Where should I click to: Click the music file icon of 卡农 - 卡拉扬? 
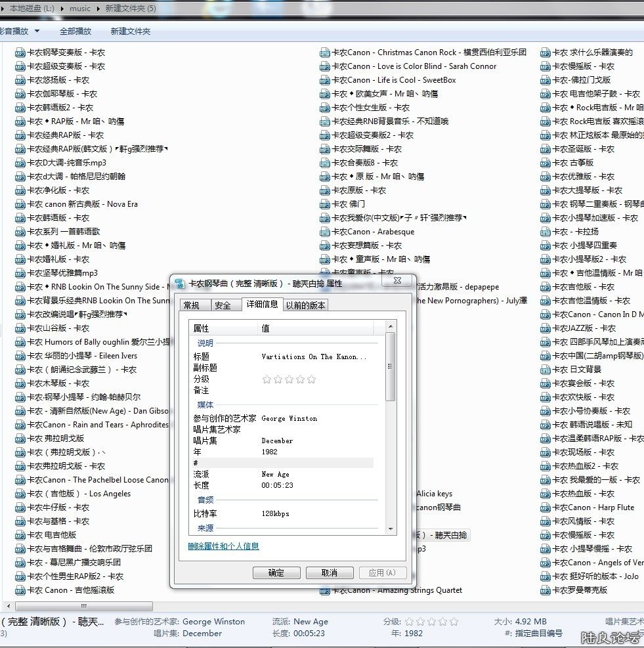coord(545,231)
